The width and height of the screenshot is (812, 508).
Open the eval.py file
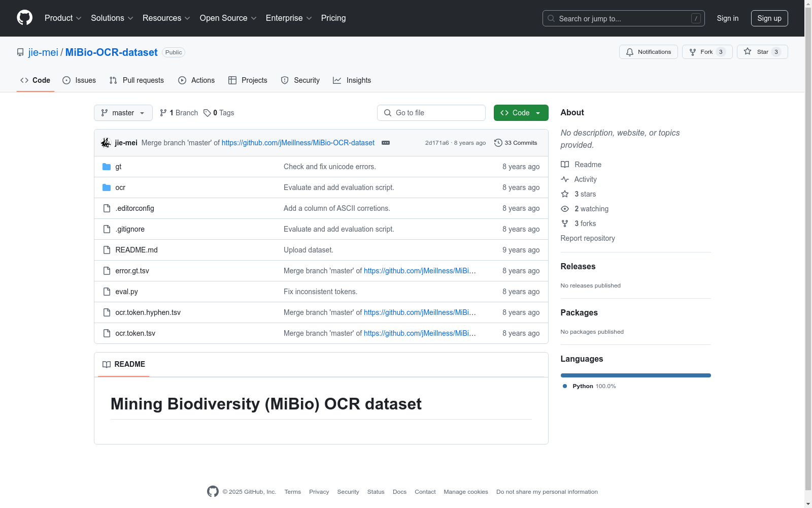click(x=127, y=292)
